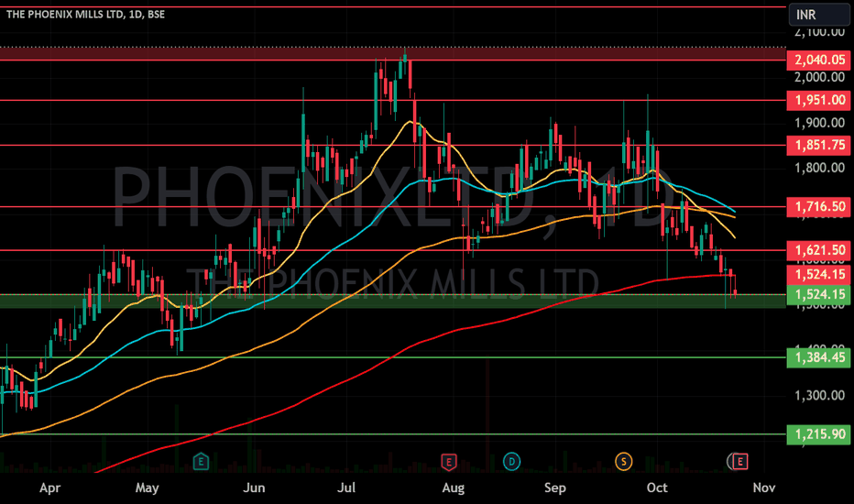This screenshot has height=504, width=854.
Task: Click the D dividend marker
Action: point(511,462)
